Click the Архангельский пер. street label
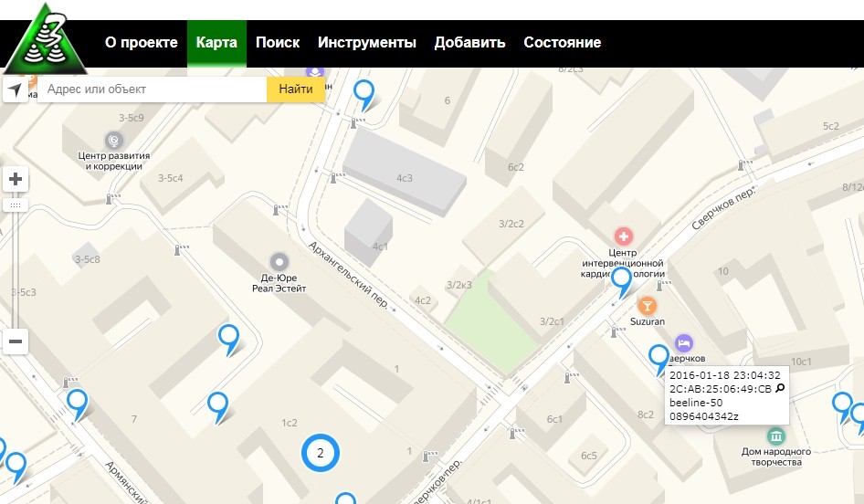 [348, 274]
